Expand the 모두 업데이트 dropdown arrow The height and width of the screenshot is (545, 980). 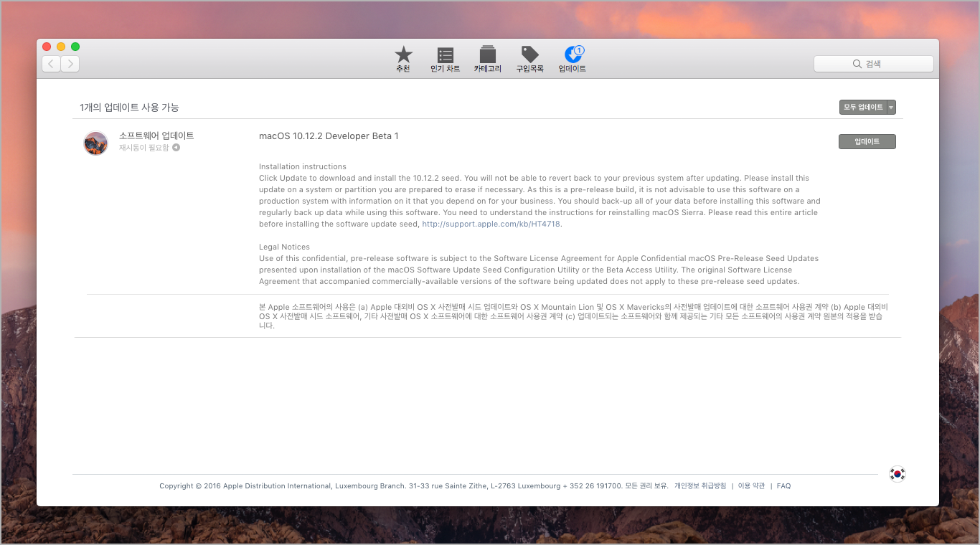point(892,108)
